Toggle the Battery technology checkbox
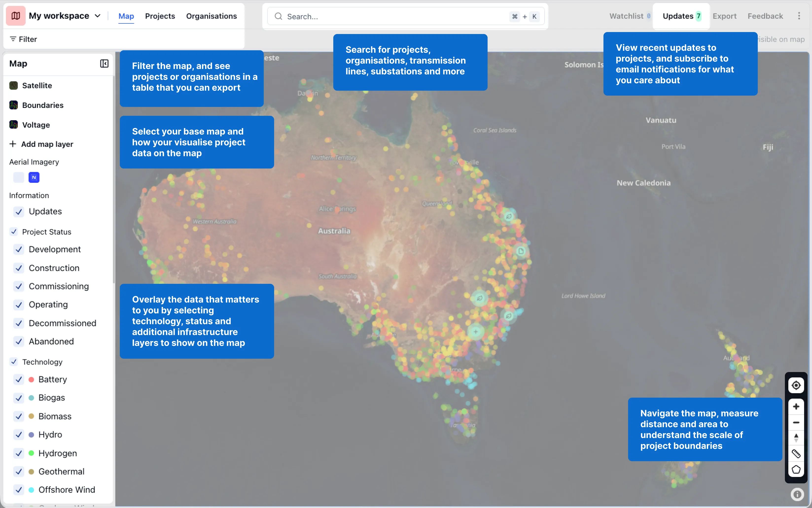 pos(19,379)
